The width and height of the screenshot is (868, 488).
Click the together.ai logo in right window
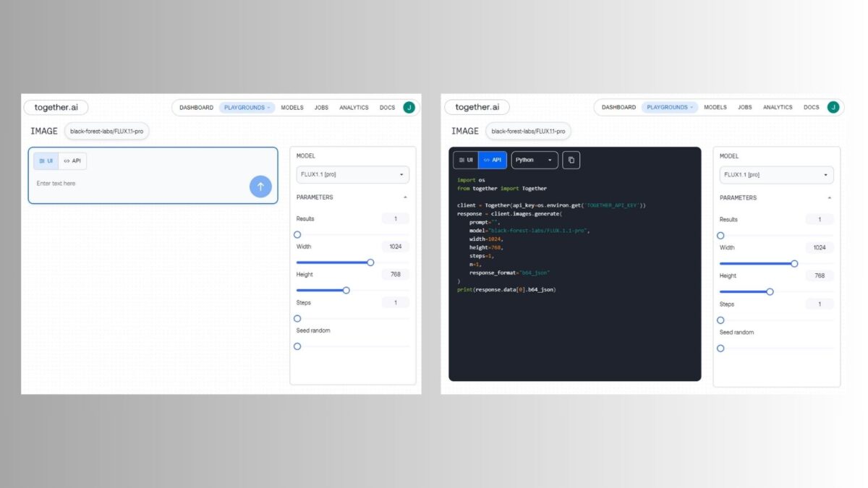[x=477, y=107]
